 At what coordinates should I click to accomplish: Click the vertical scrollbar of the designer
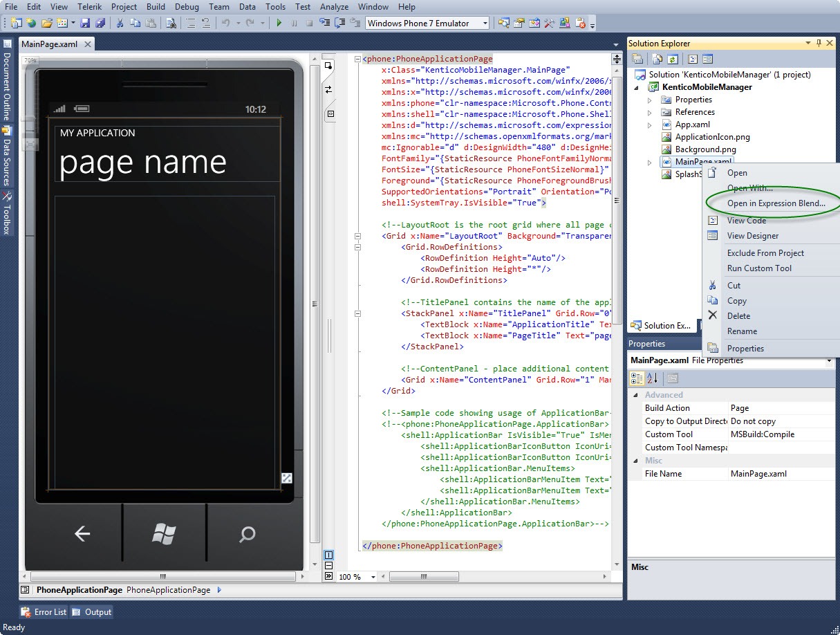point(315,304)
